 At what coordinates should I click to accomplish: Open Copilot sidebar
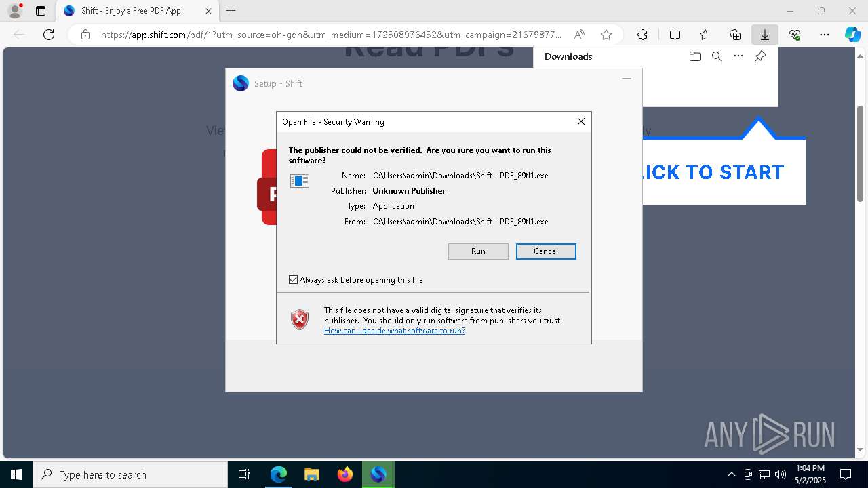tap(853, 35)
